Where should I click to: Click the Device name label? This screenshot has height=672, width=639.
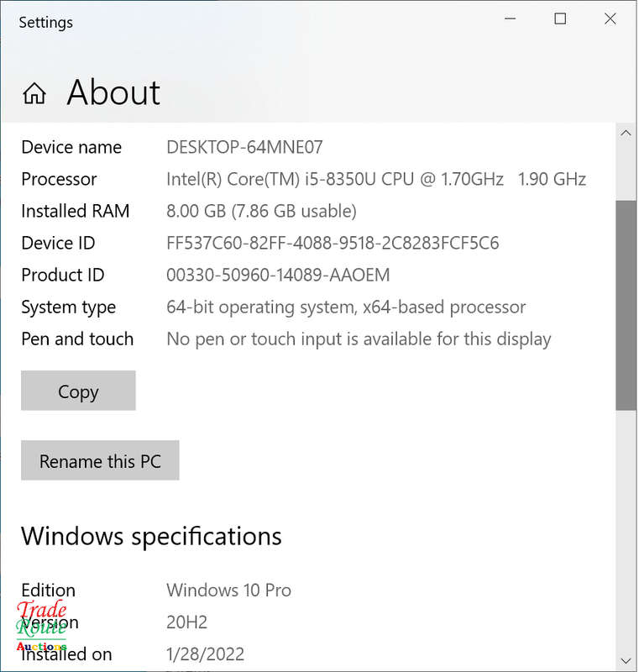pos(71,148)
